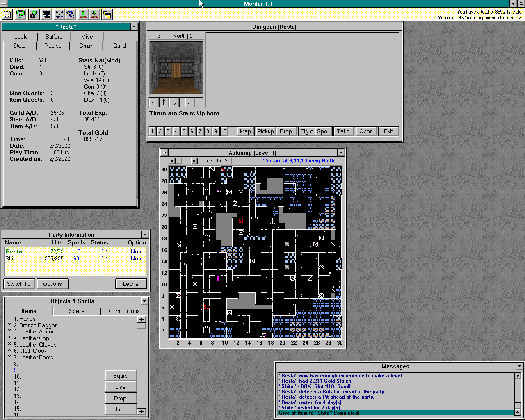
Task: Click the Info button for items
Action: pyautogui.click(x=120, y=409)
